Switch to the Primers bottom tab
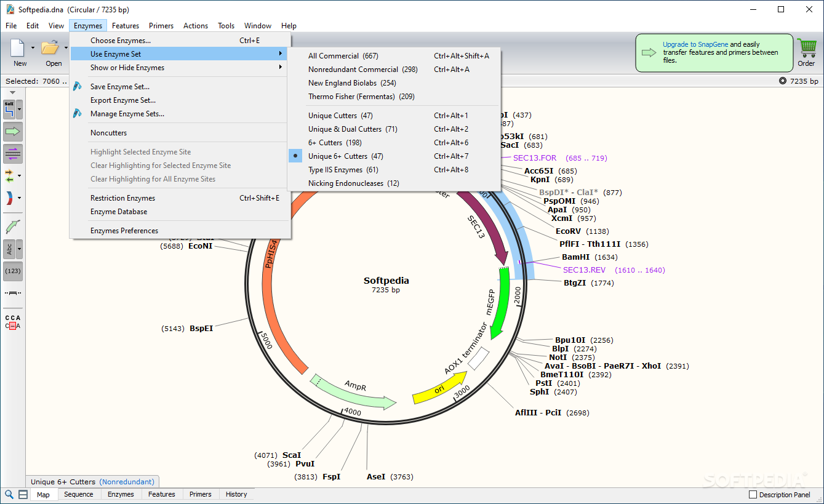The height and width of the screenshot is (504, 824). coord(201,494)
